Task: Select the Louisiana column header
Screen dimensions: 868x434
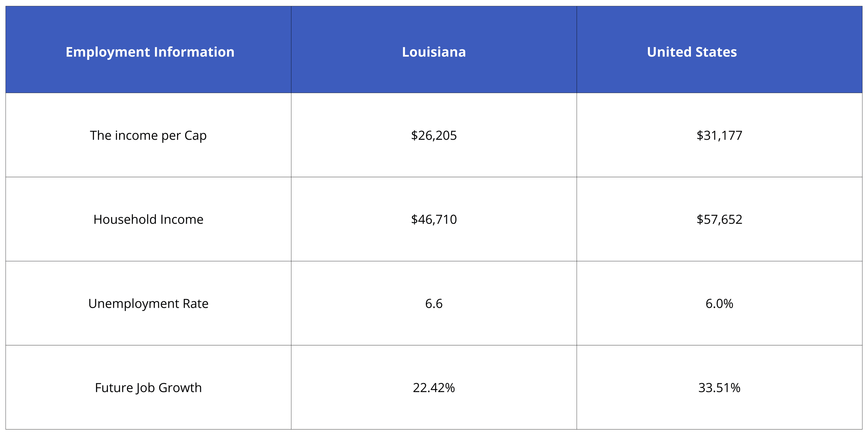Action: [x=434, y=52]
